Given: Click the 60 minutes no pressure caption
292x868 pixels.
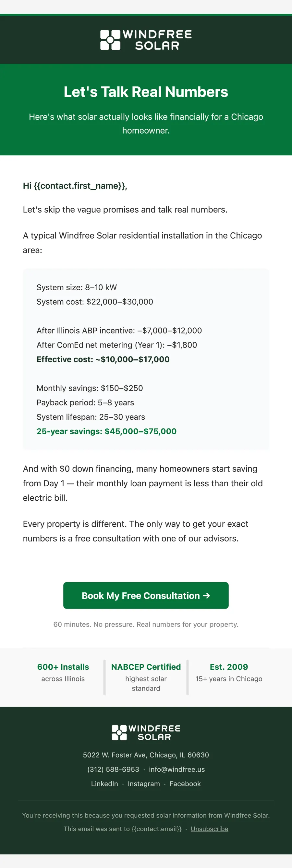Looking at the screenshot, I should click(146, 625).
